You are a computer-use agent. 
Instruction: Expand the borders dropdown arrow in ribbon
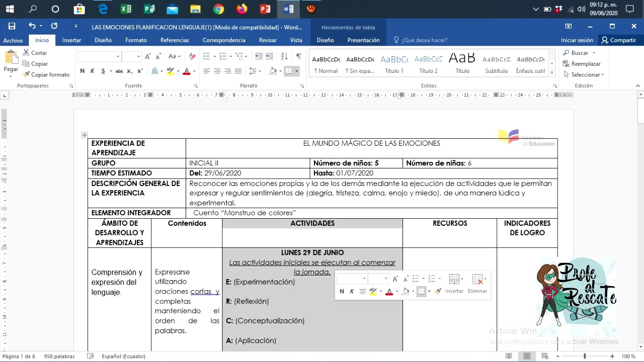click(x=296, y=71)
